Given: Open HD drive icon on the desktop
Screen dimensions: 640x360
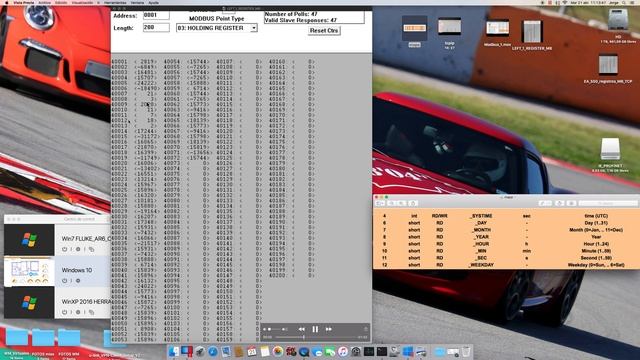Looking at the screenshot, I should (x=618, y=20).
